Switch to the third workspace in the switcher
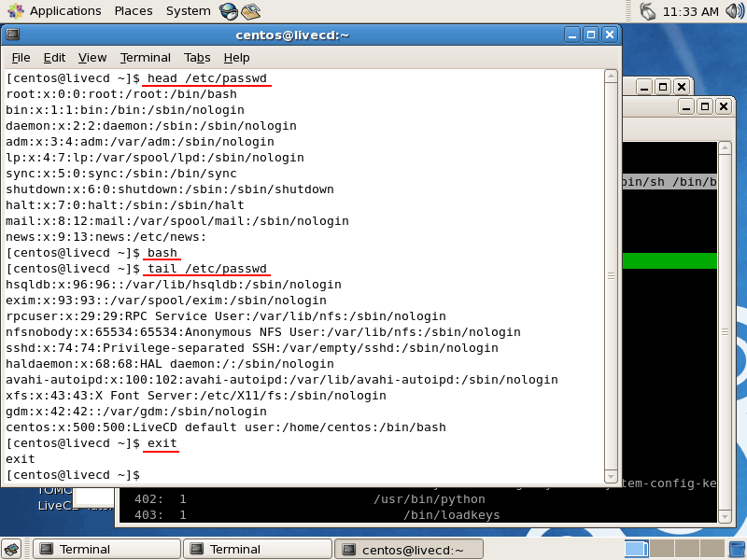The width and height of the screenshot is (747, 560). click(687, 549)
